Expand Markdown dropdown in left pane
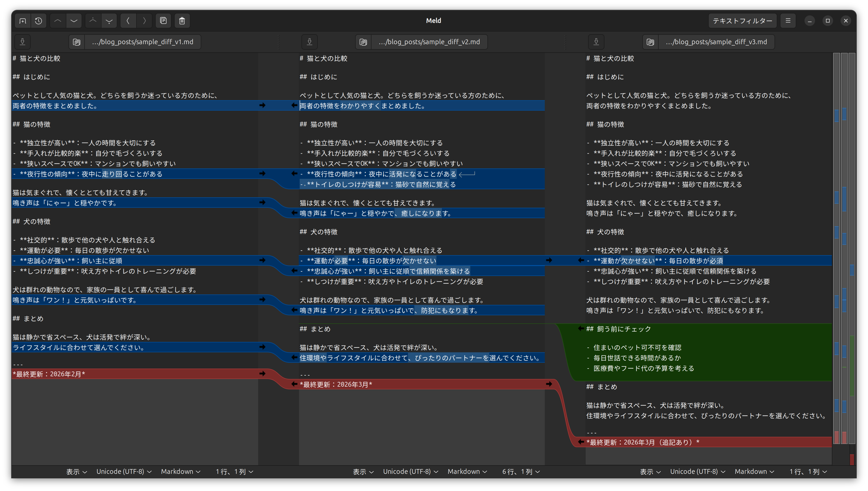The image size is (868, 491). pos(181,471)
